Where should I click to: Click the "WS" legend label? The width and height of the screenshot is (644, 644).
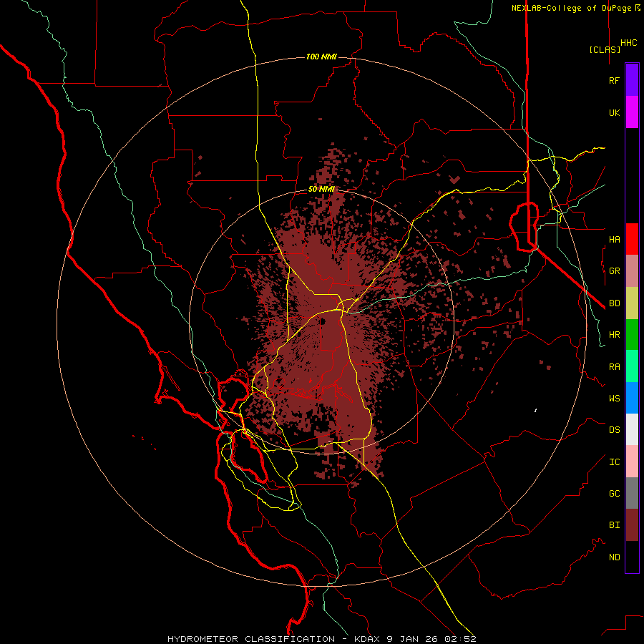[614, 398]
